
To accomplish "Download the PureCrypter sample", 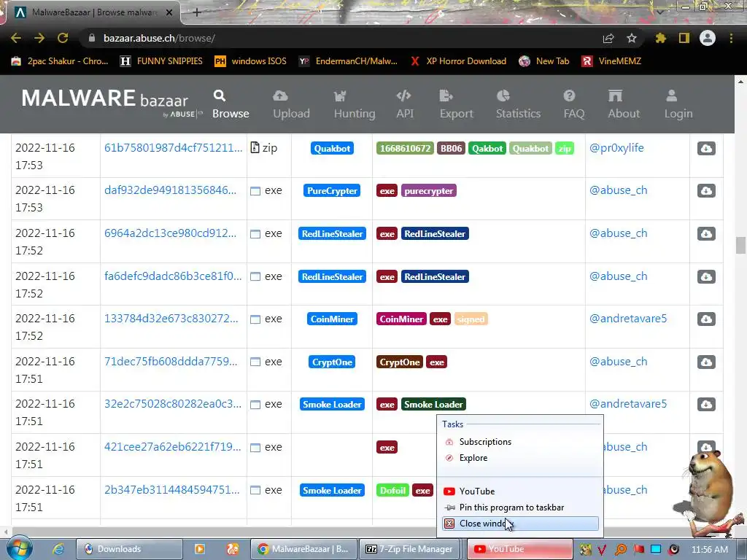I will 706,191.
